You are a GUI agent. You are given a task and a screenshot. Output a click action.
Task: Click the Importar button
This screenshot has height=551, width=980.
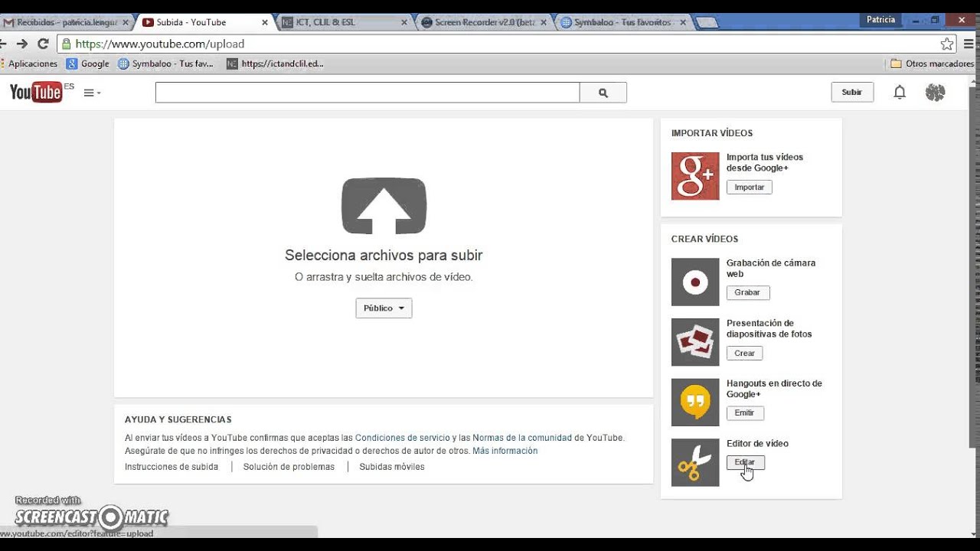click(749, 187)
